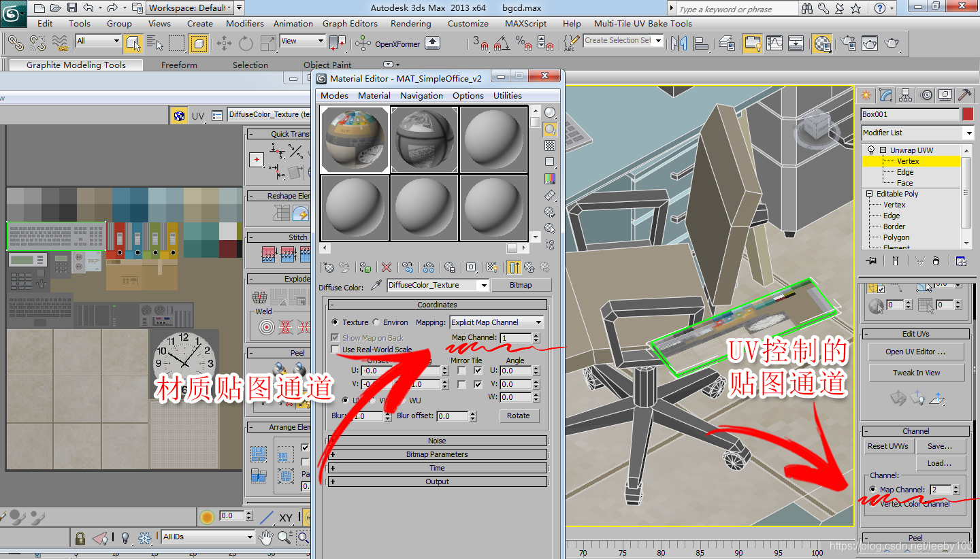Click the Unlink Selection tool
Image resolution: width=980 pixels, height=559 pixels.
click(37, 44)
